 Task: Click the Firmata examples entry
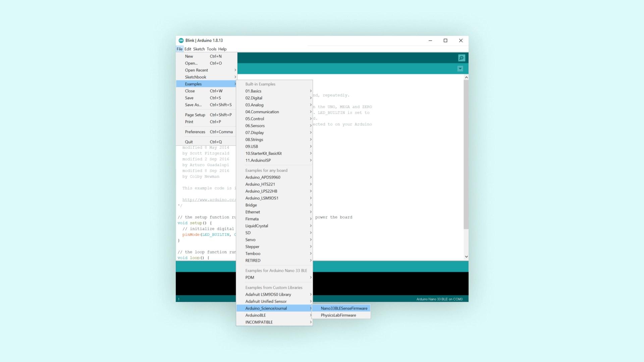pyautogui.click(x=252, y=218)
